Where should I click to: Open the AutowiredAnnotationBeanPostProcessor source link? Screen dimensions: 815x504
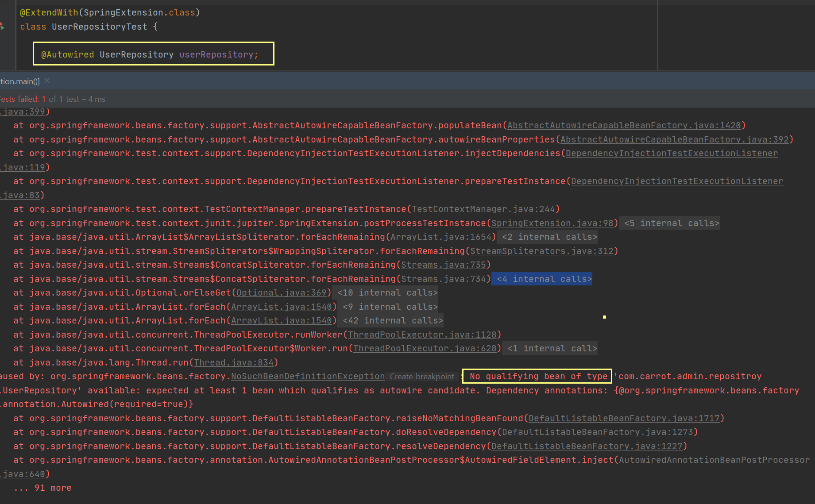tap(714, 460)
